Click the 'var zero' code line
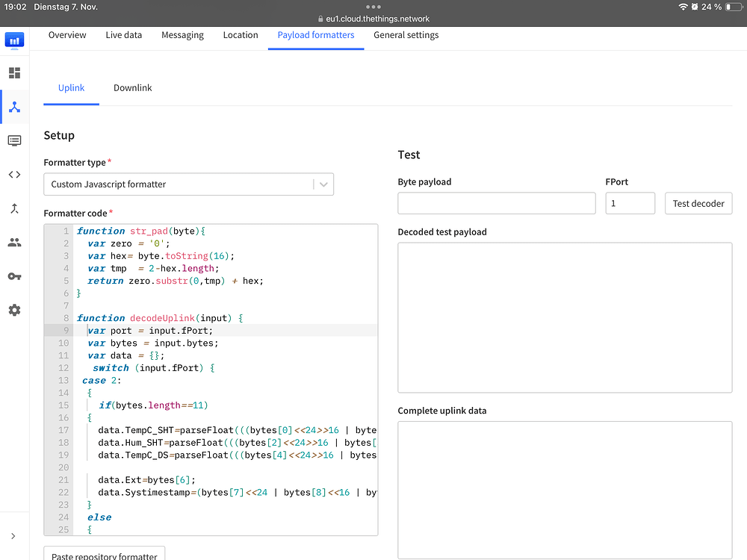The width and height of the screenshot is (747, 560). click(x=128, y=243)
